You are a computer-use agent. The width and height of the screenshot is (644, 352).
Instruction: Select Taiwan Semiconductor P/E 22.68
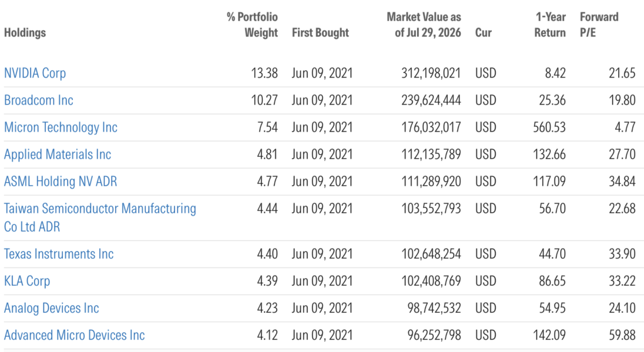(x=622, y=209)
